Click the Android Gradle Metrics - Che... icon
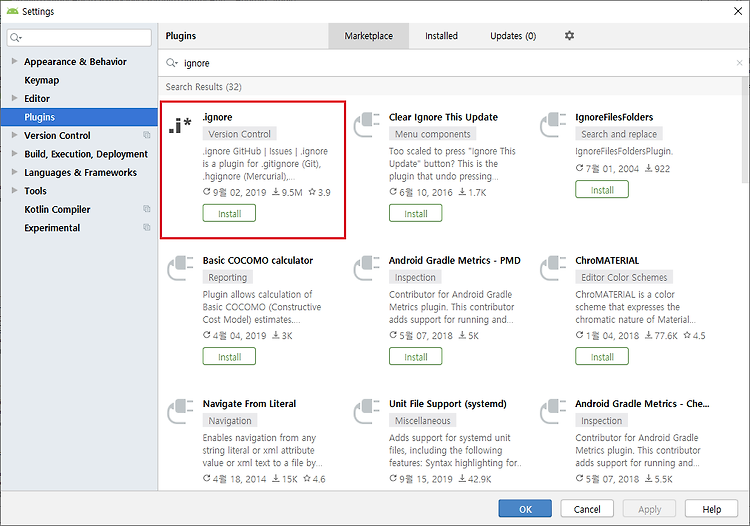Screen dimensions: 750x526 tap(553, 411)
